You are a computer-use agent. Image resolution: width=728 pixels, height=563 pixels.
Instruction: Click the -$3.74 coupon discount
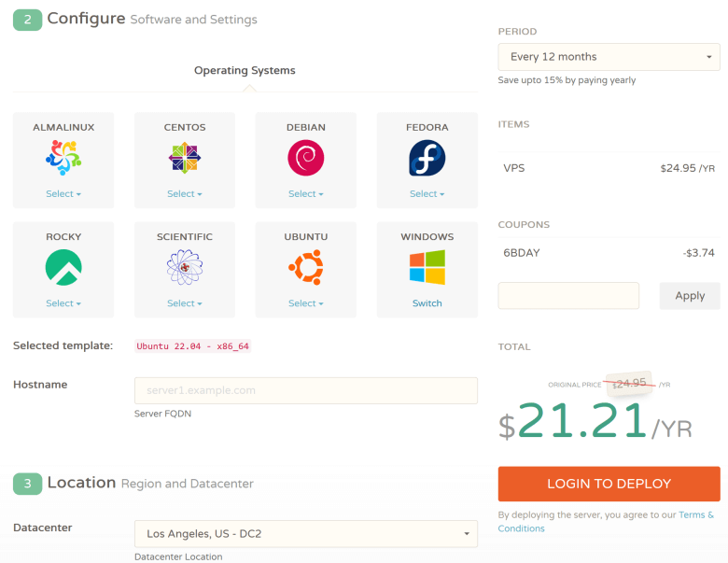[x=699, y=253]
